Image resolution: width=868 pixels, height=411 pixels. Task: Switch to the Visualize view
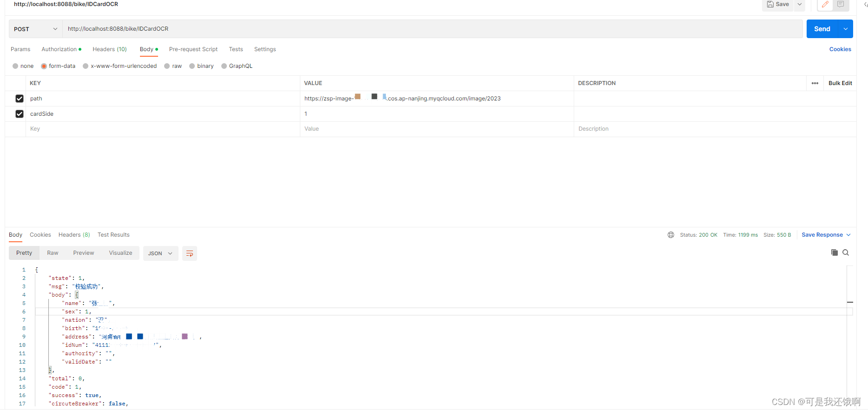tap(121, 253)
